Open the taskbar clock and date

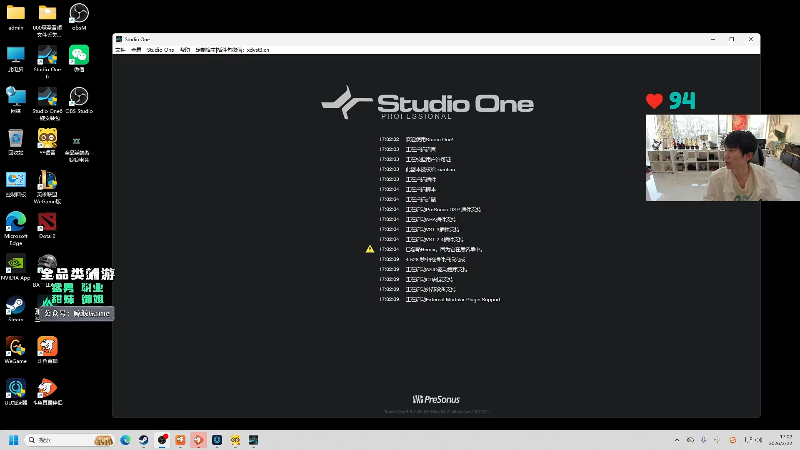[780, 440]
